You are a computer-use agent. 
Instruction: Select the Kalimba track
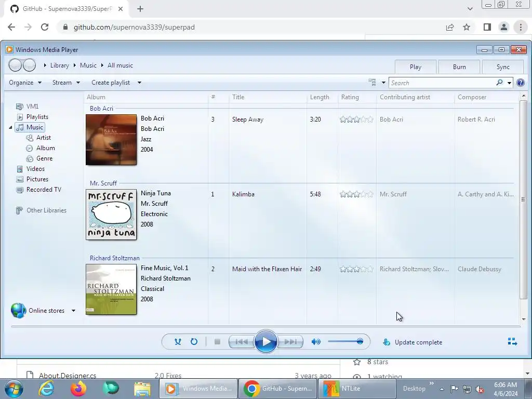click(x=243, y=194)
